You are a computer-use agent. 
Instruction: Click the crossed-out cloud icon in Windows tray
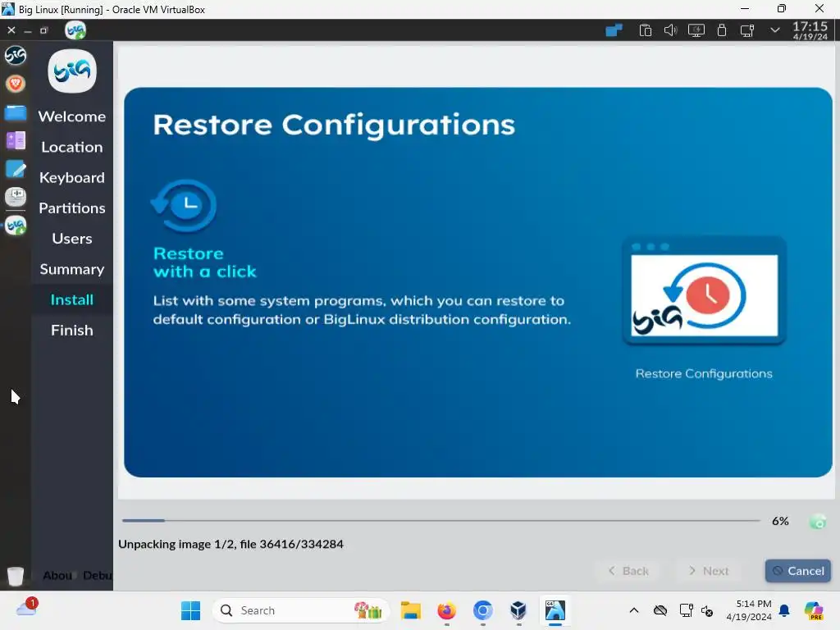[x=660, y=610]
